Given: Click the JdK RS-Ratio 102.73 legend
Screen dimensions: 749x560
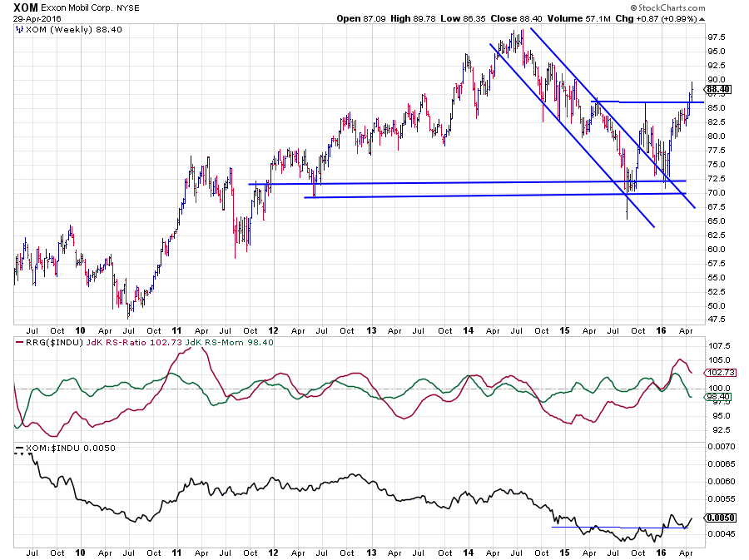Looking at the screenshot, I should (x=134, y=342).
